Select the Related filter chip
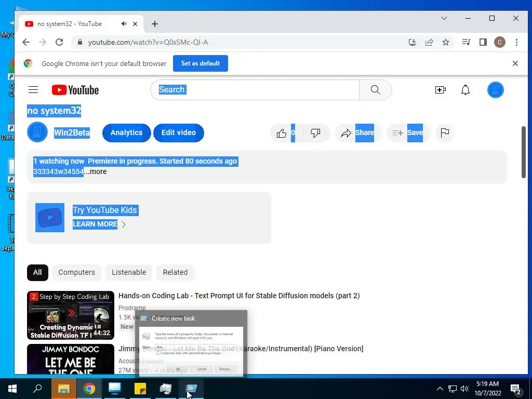Viewport: 532px width, 399px height. coord(175,272)
